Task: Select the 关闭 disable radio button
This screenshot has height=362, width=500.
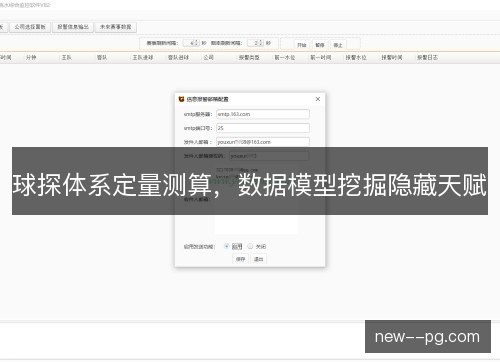Action: click(x=250, y=246)
